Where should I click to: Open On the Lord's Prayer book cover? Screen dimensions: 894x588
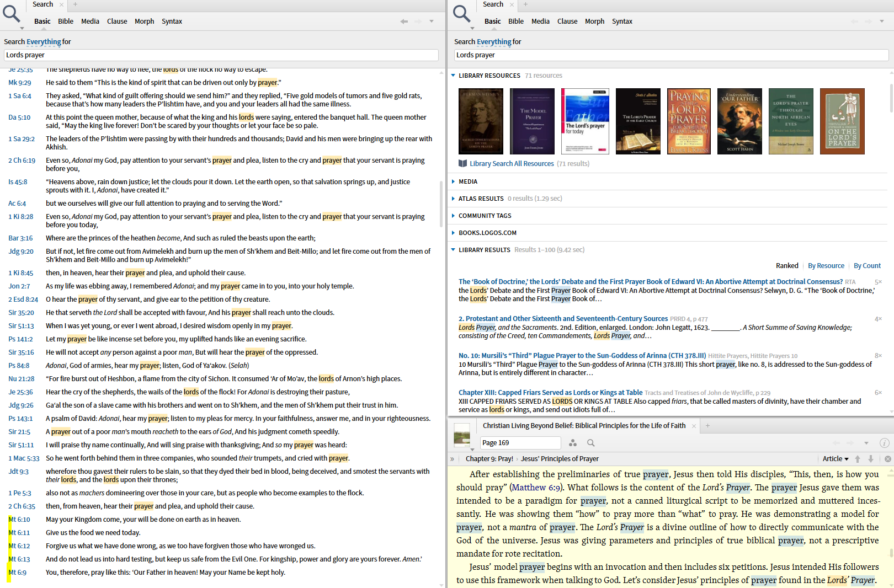click(x=842, y=121)
